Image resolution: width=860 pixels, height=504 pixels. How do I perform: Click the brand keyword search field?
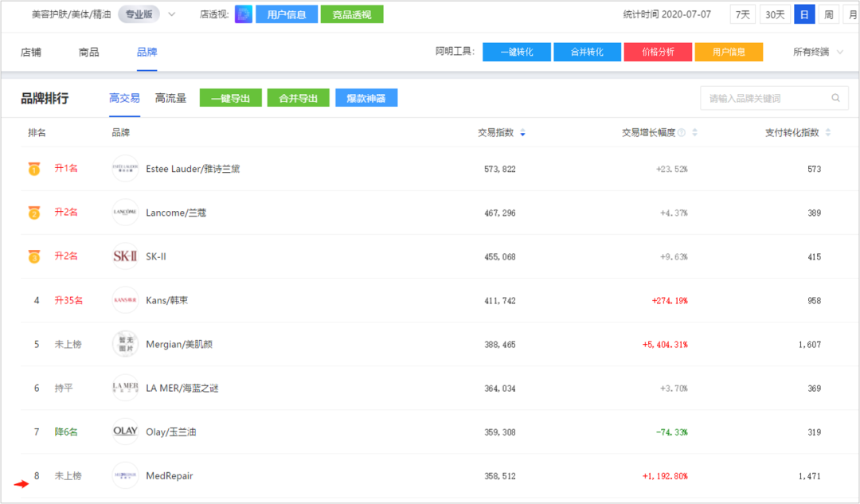[x=764, y=98]
